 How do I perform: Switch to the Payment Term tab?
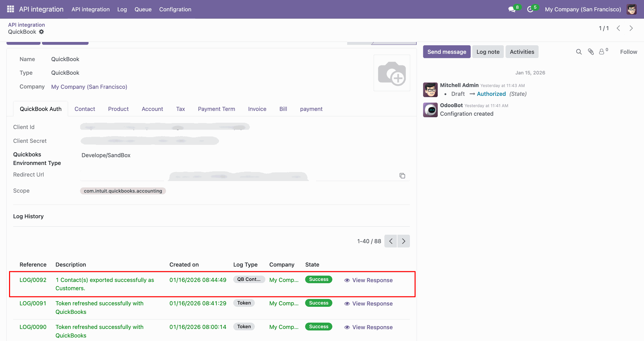[216, 109]
